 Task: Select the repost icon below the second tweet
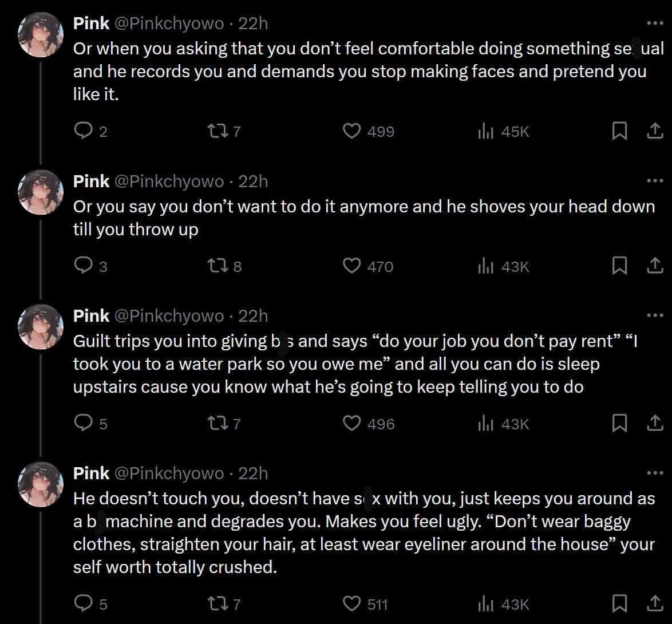point(218,265)
